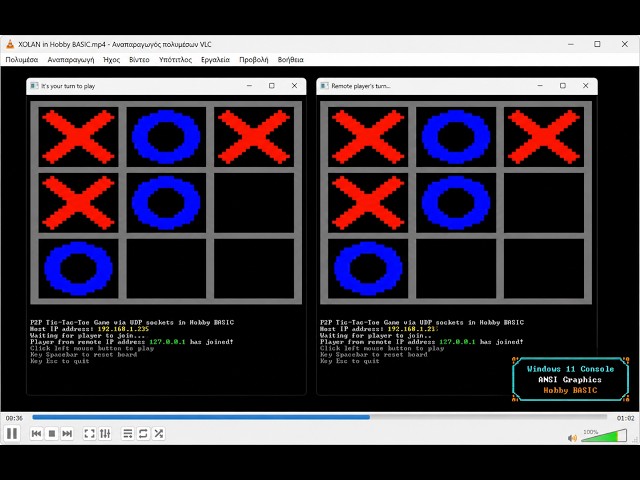The height and width of the screenshot is (480, 640).
Task: Click the green 127.0.0.1 address in right console
Action: (x=457, y=342)
